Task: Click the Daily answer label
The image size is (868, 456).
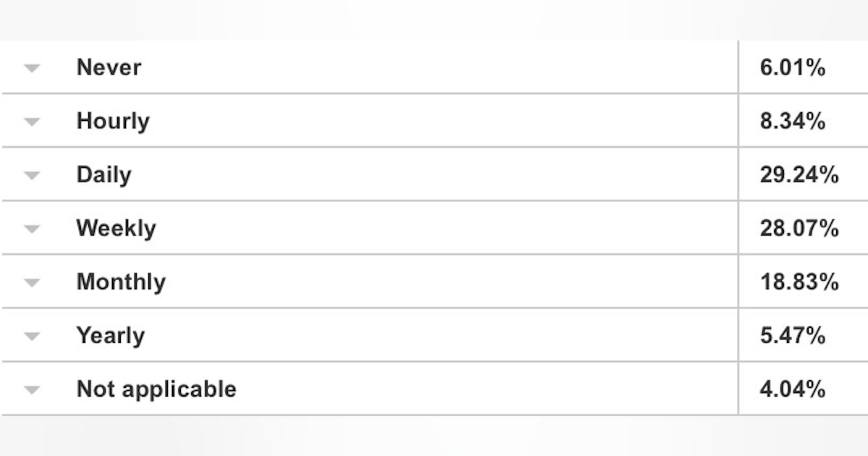Action: coord(104,174)
